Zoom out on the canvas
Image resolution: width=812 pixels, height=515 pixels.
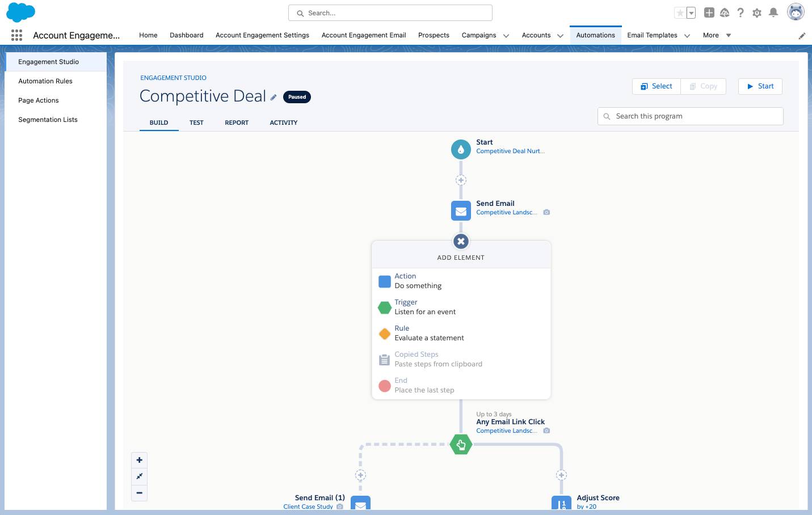[139, 493]
